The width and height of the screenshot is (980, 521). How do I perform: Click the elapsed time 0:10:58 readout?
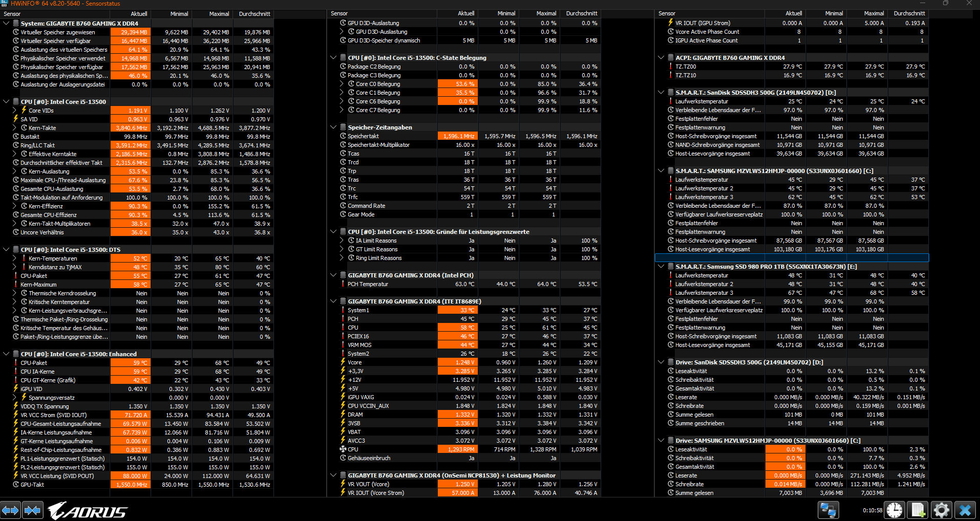pos(872,510)
